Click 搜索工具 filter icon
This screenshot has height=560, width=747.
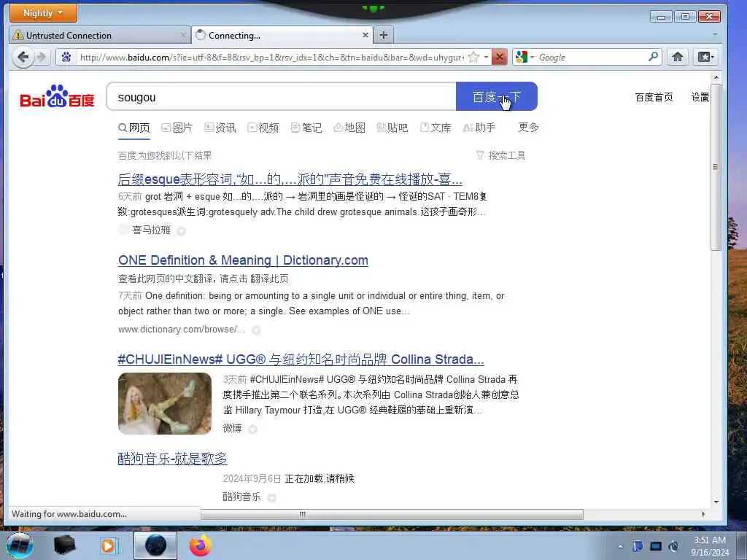480,155
